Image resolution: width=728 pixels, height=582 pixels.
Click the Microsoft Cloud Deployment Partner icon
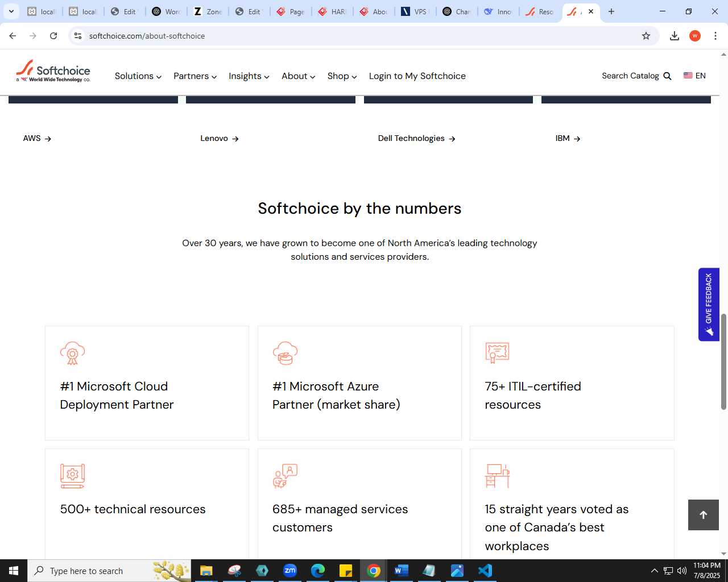tap(72, 353)
